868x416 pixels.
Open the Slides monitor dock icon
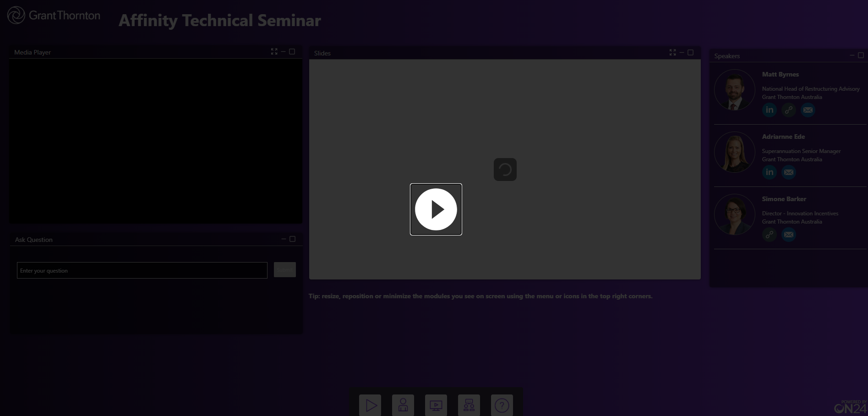click(436, 405)
